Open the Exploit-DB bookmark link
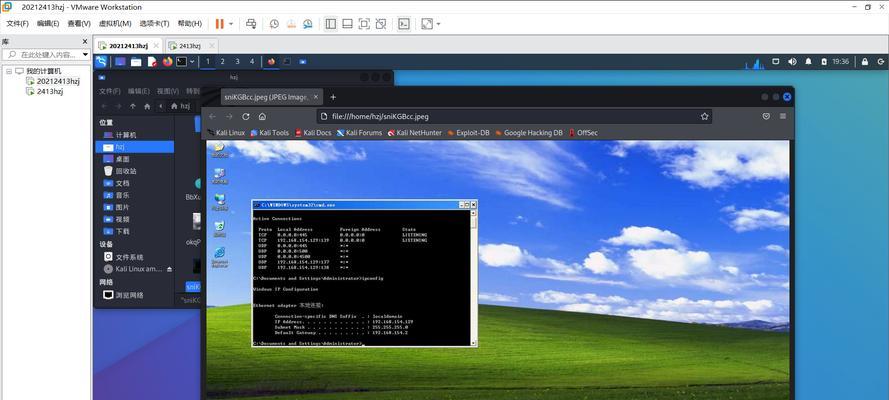This screenshot has height=400, width=889. (x=469, y=132)
